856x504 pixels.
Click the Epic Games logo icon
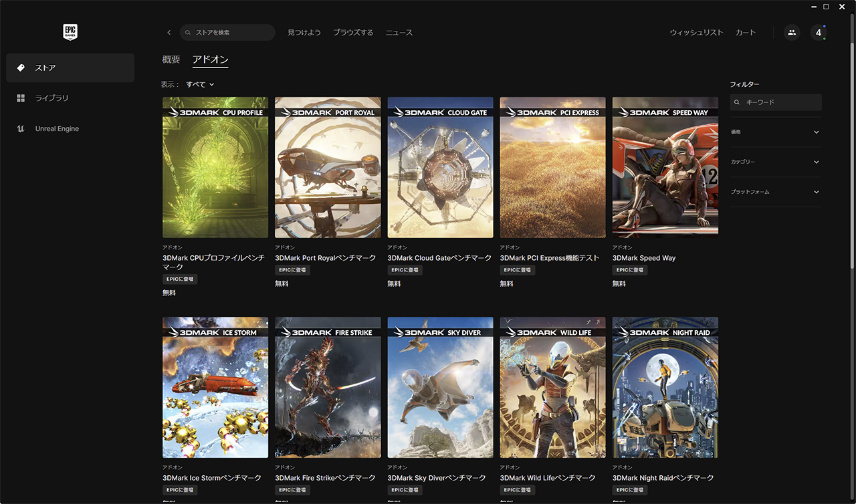pyautogui.click(x=70, y=32)
